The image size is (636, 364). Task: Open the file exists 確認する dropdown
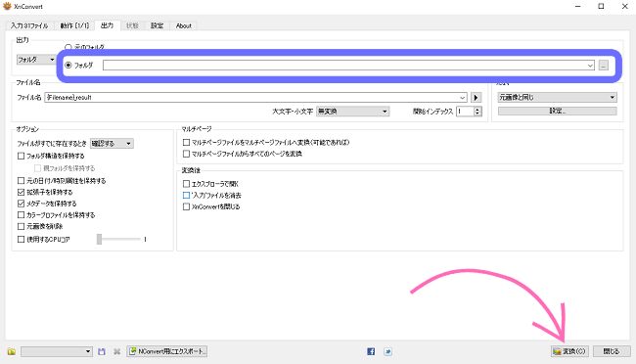(x=112, y=143)
